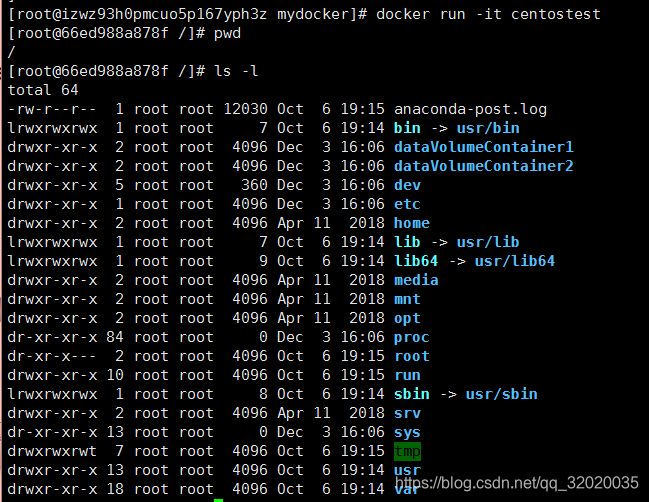Click the link count 84 in the proc row
649x502 pixels.
[x=115, y=338]
